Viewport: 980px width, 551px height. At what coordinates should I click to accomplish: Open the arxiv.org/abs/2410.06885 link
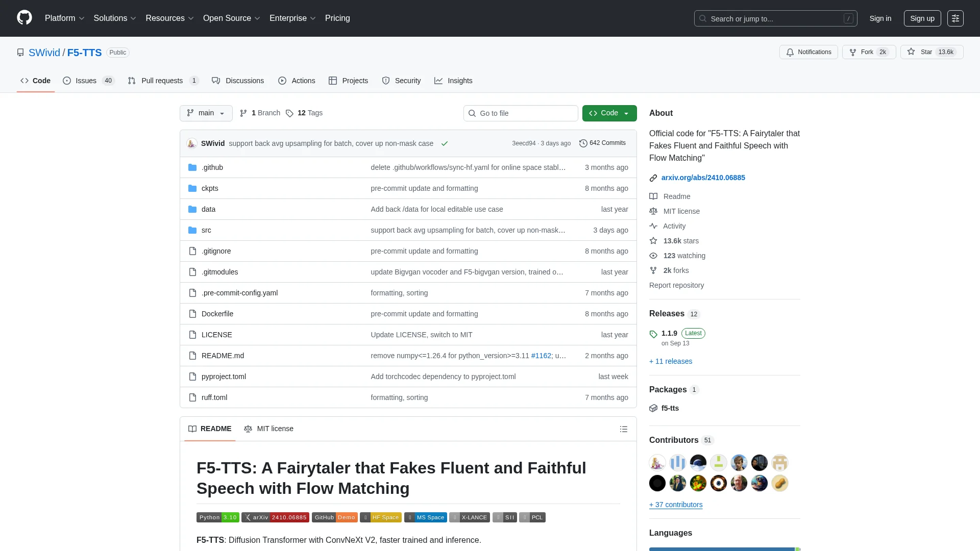click(x=702, y=178)
